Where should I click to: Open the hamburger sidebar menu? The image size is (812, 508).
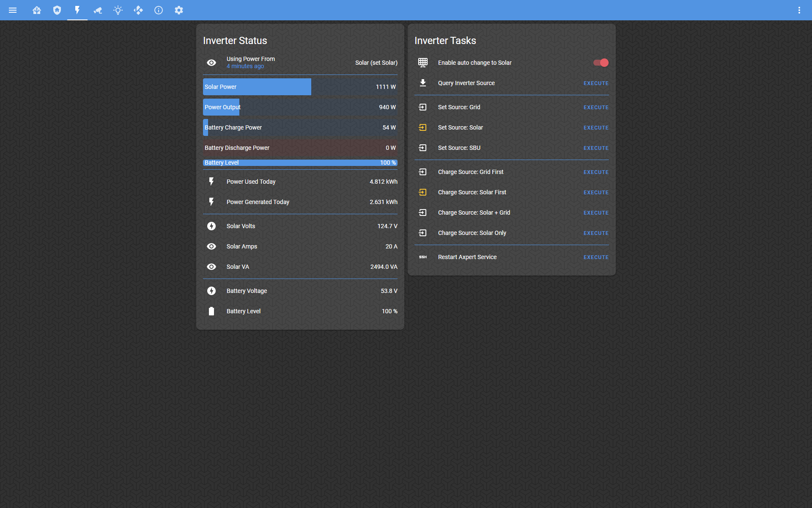(13, 10)
